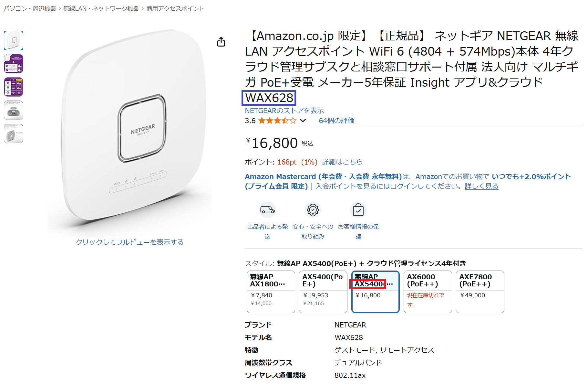
Task: Click the share icon above product image
Action: pyautogui.click(x=221, y=42)
